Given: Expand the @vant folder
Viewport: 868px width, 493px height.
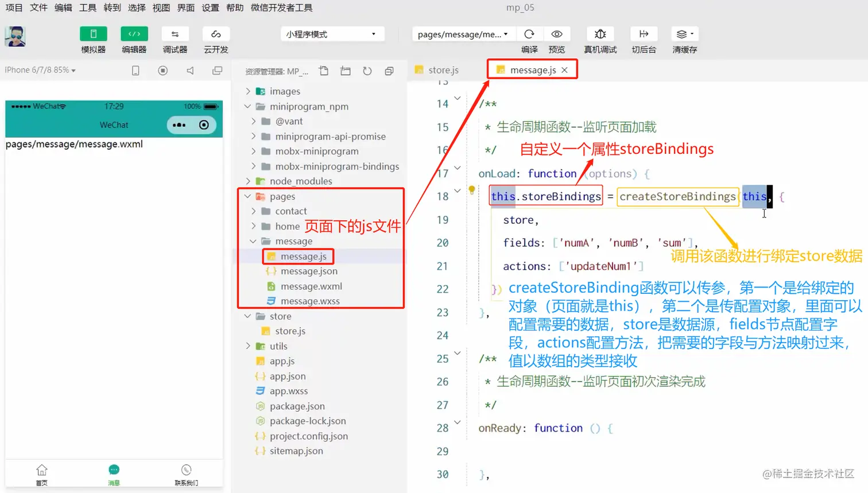Looking at the screenshot, I should pyautogui.click(x=254, y=121).
